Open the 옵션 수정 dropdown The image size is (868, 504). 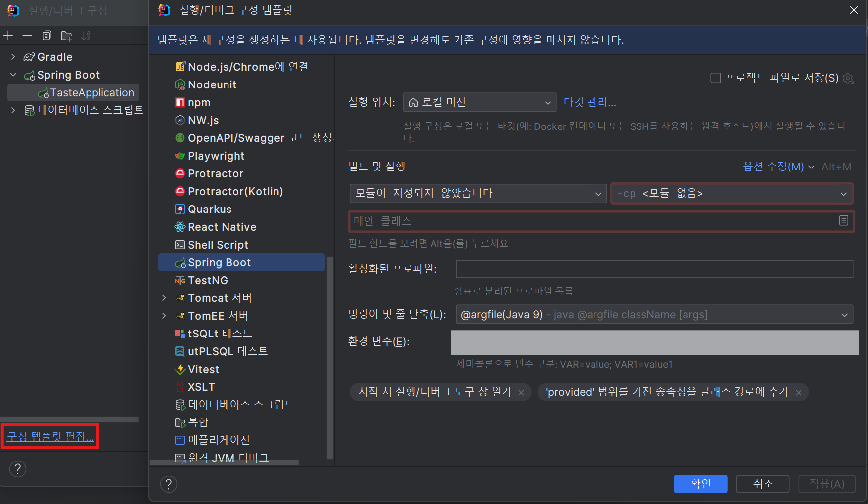click(x=778, y=167)
